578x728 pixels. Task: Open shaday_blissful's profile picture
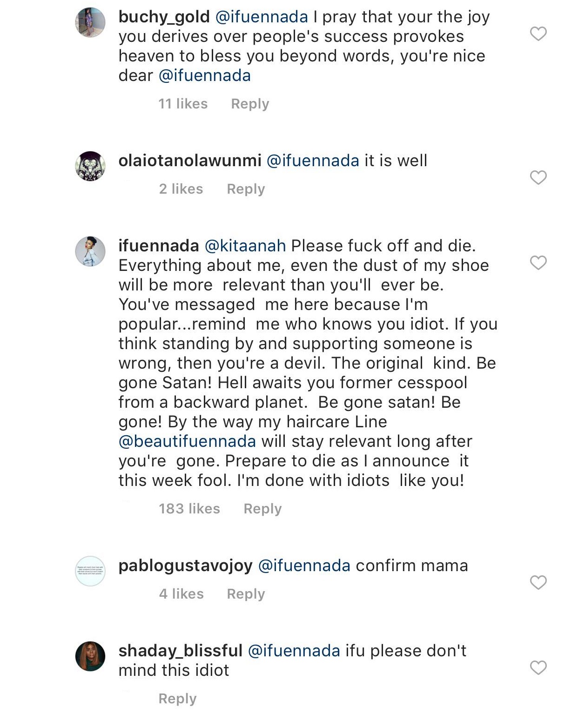coord(90,656)
